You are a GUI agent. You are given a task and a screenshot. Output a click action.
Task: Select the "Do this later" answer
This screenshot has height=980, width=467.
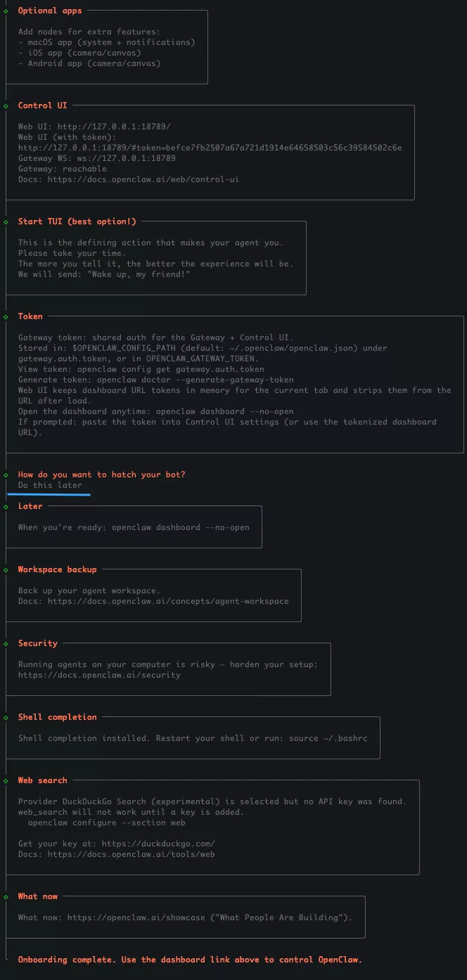coord(50,485)
